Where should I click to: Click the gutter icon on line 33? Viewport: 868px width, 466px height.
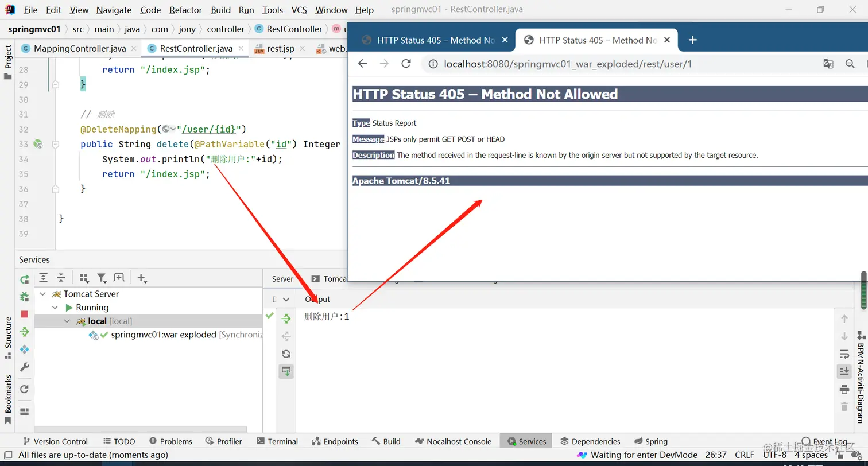coord(38,144)
